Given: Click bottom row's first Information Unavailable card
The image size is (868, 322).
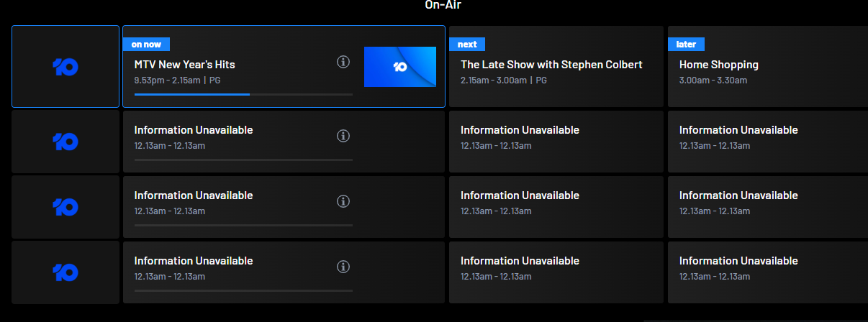Looking at the screenshot, I should 284,272.
